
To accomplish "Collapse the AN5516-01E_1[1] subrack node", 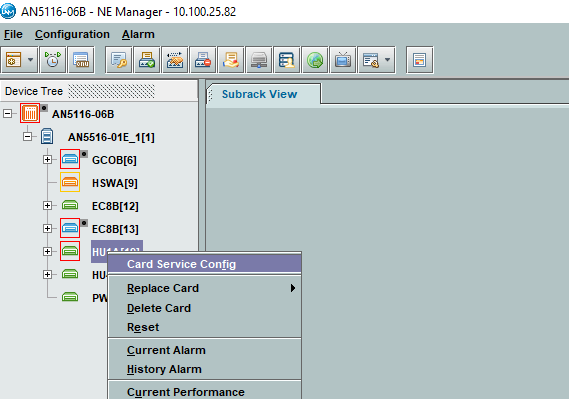I will (28, 137).
